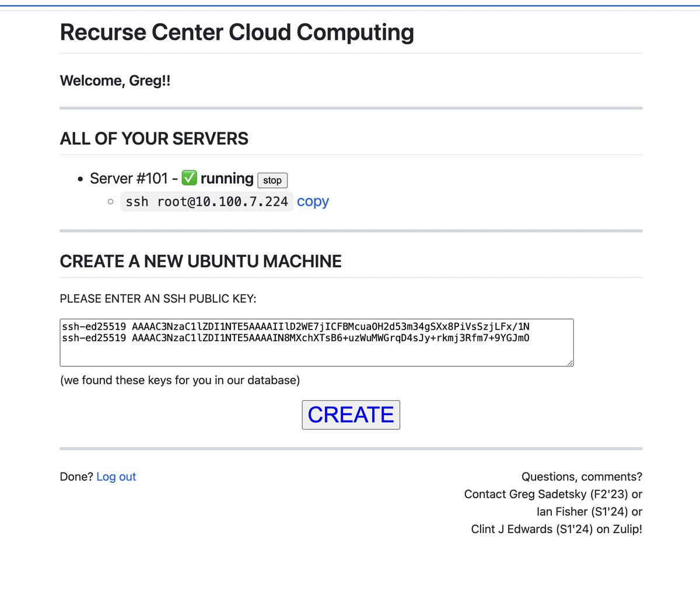Click the 'Welcome, Greg!!' text
The image size is (700, 603).
pyautogui.click(x=115, y=80)
